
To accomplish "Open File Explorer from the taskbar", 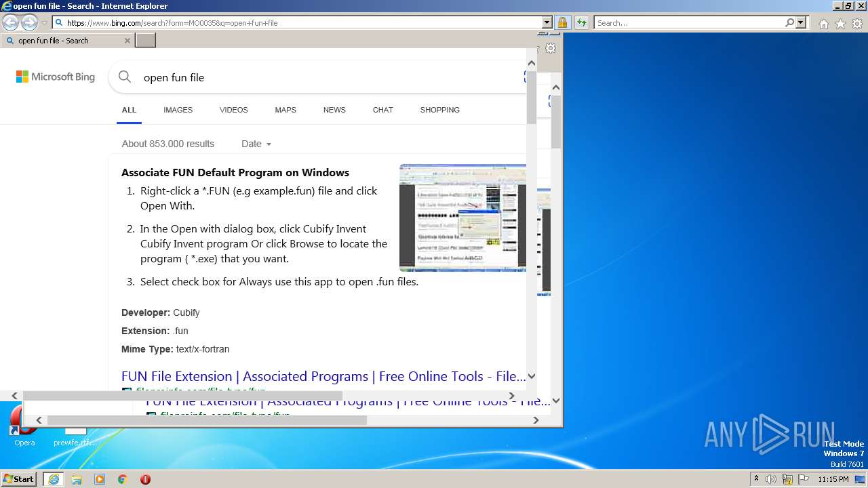I will (x=77, y=479).
